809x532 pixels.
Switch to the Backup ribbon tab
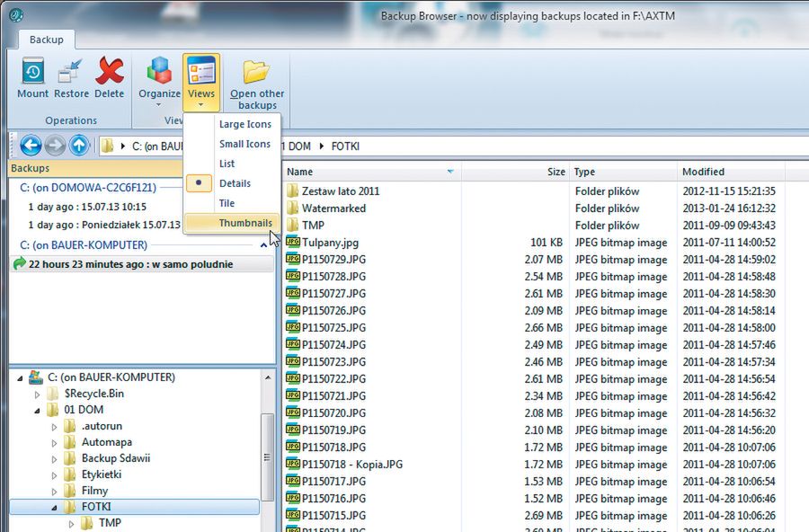pos(47,40)
